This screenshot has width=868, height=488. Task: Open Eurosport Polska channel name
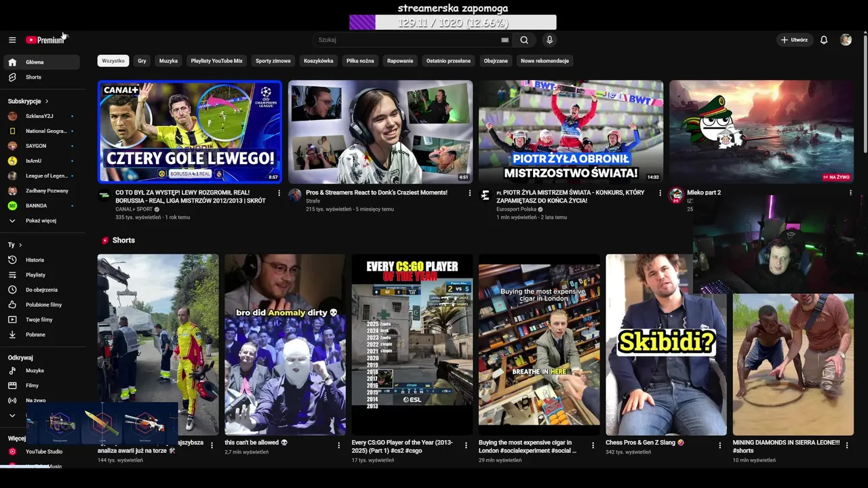(516, 209)
